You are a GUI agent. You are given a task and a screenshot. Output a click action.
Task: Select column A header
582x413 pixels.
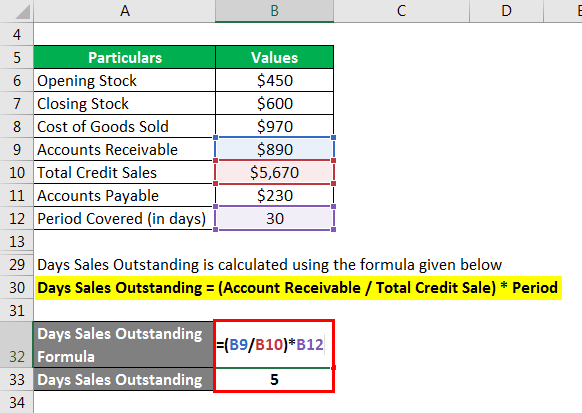pos(125,11)
